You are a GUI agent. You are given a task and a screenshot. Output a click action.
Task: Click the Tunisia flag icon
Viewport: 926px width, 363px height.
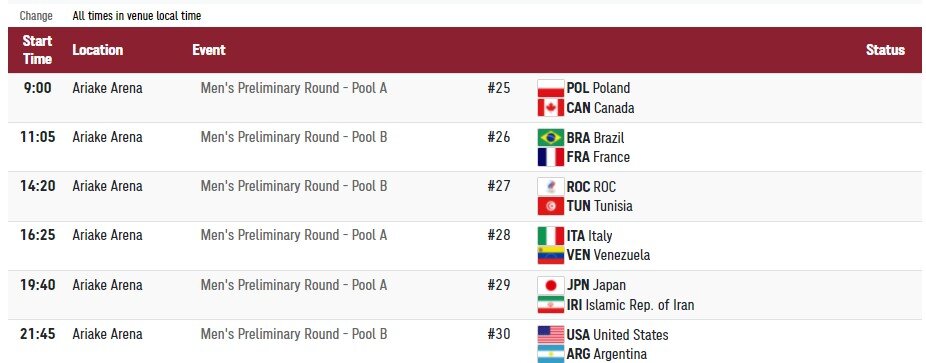[x=550, y=206]
